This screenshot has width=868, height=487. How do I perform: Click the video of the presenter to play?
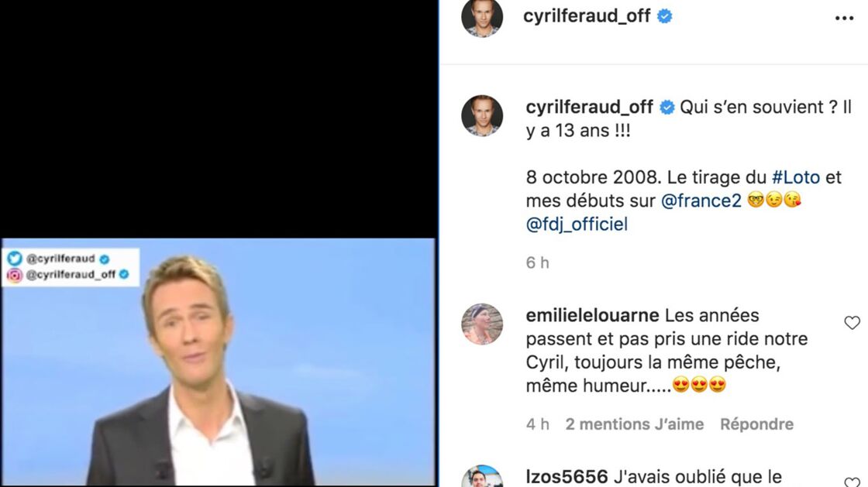tap(218, 362)
